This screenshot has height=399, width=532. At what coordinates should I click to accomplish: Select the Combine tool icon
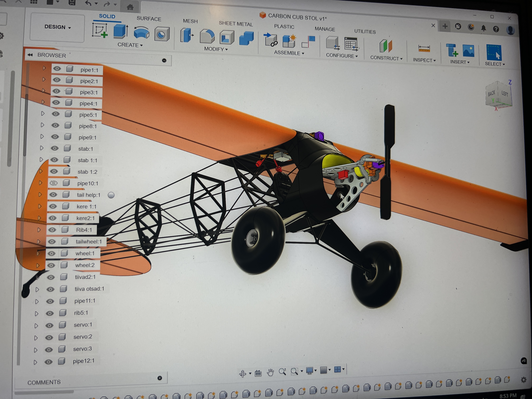[246, 39]
